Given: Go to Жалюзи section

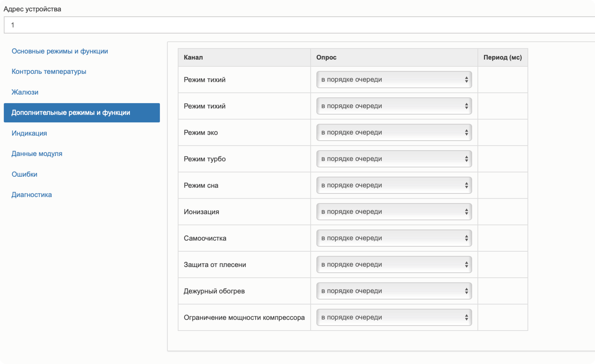Looking at the screenshot, I should 25,92.
